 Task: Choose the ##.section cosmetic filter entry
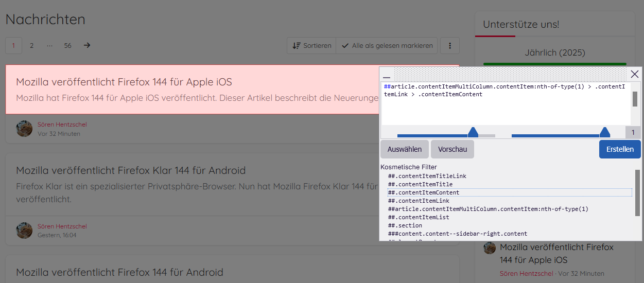pos(405,225)
